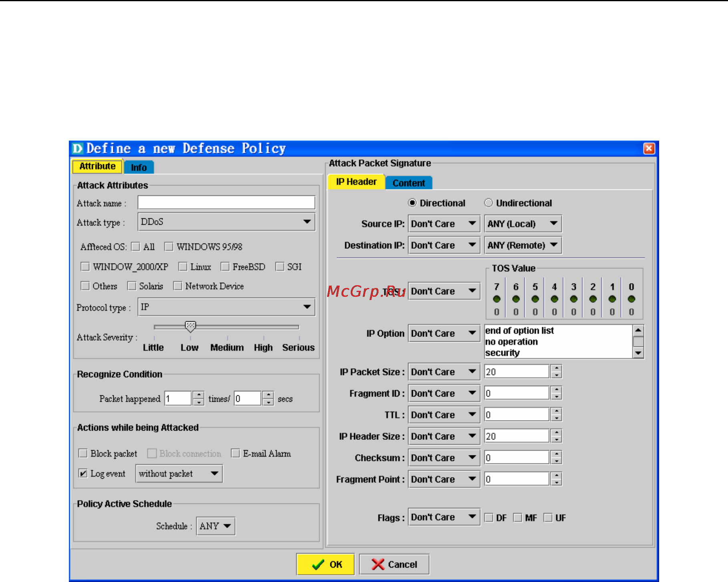Check the UF flag checkbox

point(548,518)
